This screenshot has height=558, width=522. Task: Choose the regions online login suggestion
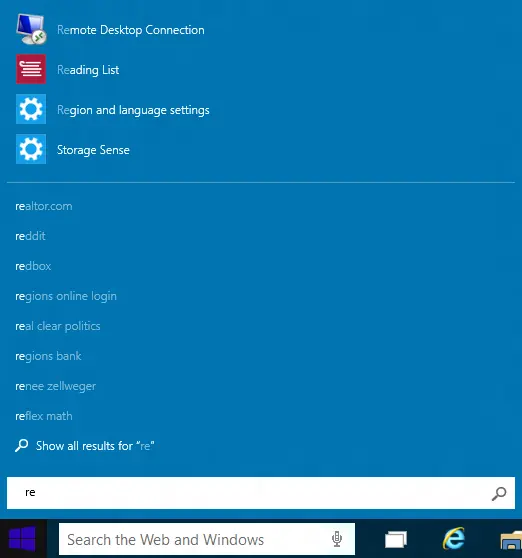click(x=66, y=296)
